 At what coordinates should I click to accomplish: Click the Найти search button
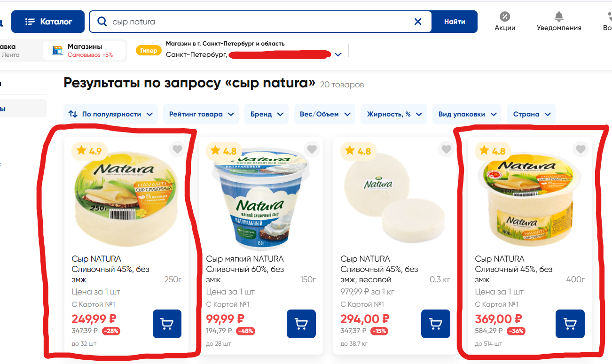454,22
